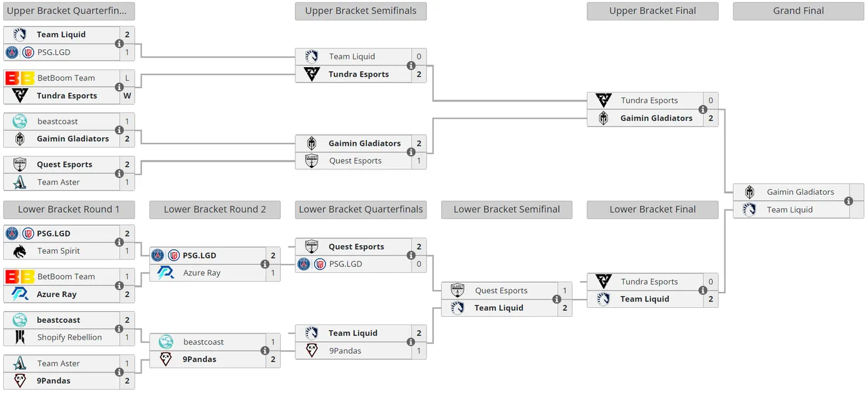Image resolution: width=868 pixels, height=396 pixels.
Task: Open info icon for Grand Final match
Action: [848, 201]
